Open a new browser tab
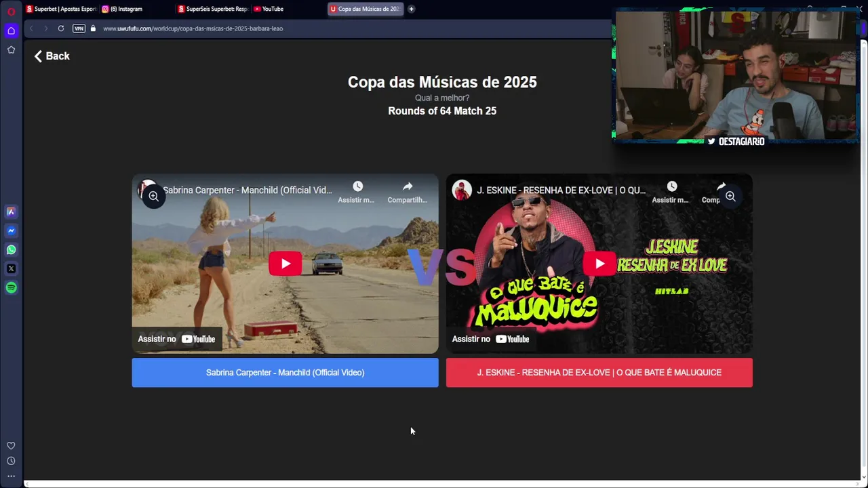This screenshot has width=868, height=488. [411, 9]
